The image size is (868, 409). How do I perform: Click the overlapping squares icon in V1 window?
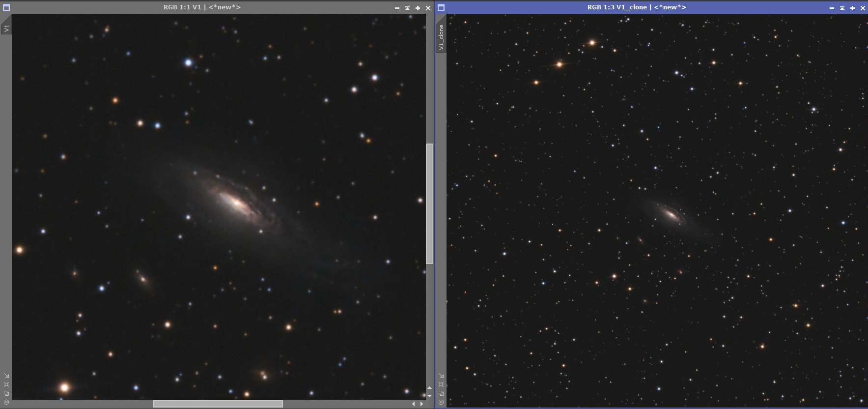(6, 393)
